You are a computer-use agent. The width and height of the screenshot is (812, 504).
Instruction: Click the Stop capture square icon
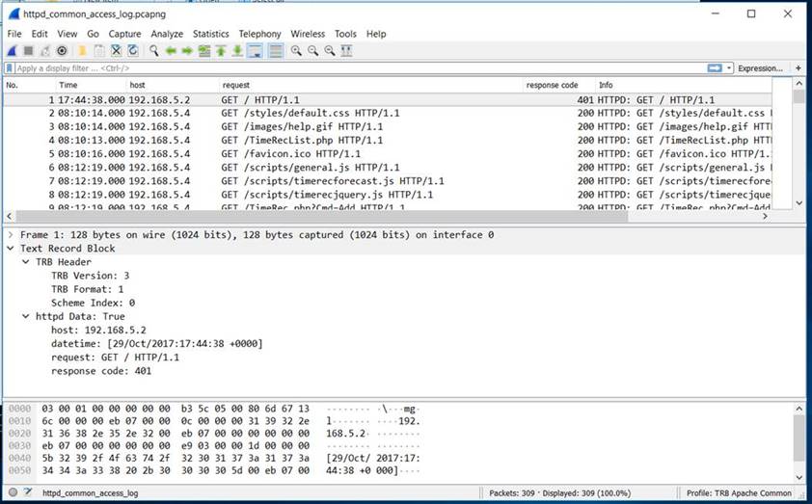coord(29,51)
